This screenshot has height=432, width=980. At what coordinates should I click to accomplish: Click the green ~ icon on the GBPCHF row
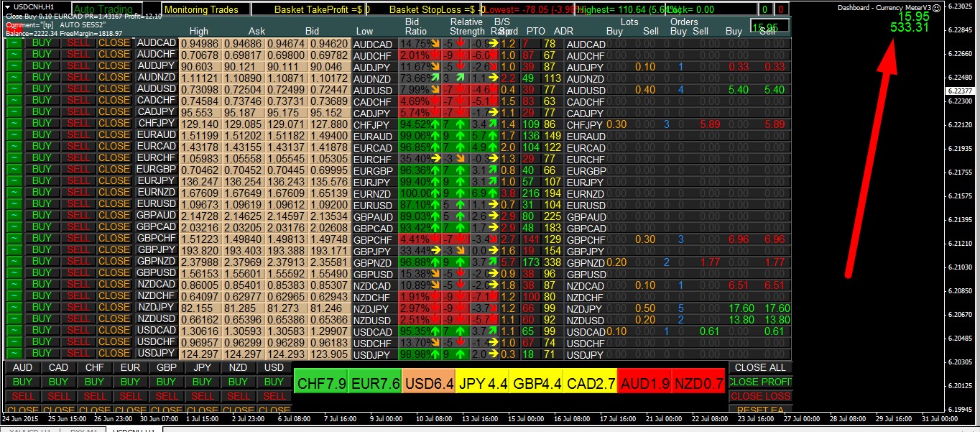tap(14, 239)
